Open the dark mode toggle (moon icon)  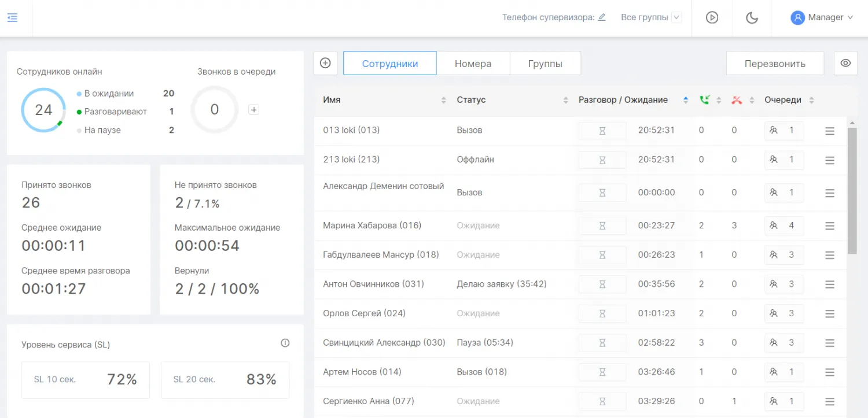(752, 18)
